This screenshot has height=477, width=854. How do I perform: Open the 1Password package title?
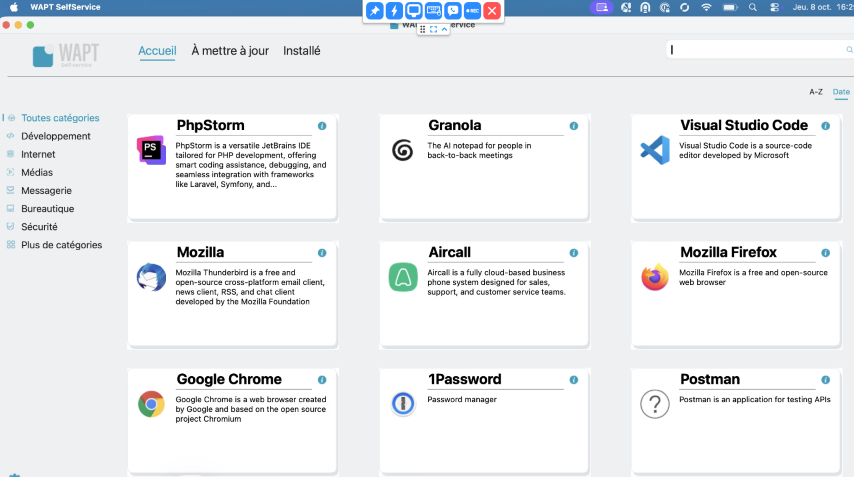pos(465,379)
